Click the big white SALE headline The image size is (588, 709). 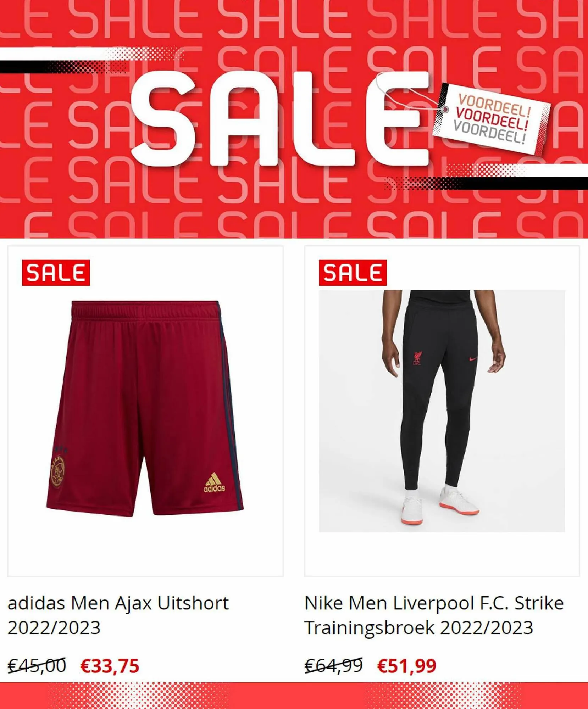280,119
